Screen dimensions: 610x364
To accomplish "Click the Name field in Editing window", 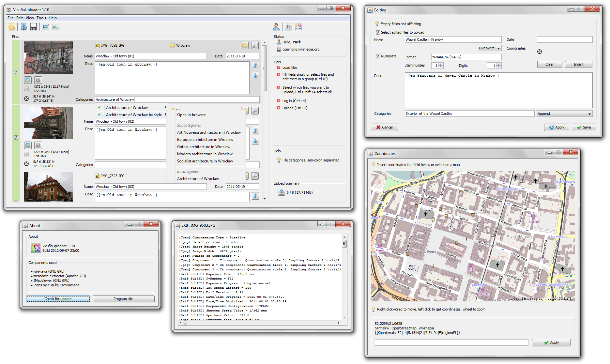I will [453, 39].
